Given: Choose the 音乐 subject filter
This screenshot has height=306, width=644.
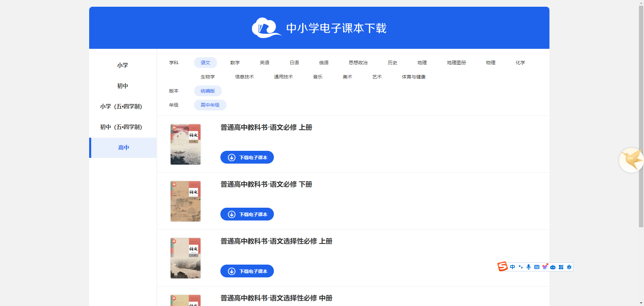Looking at the screenshot, I should [x=318, y=77].
